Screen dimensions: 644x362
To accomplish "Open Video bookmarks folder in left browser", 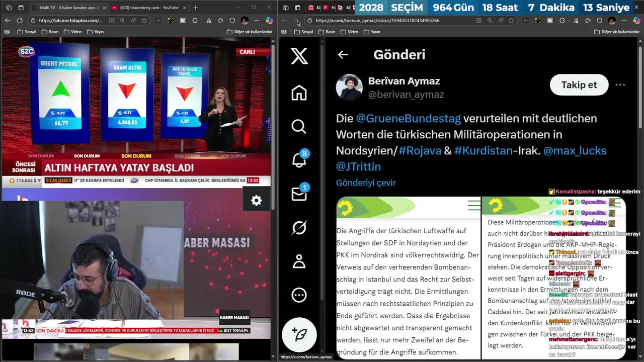I will coord(73,32).
